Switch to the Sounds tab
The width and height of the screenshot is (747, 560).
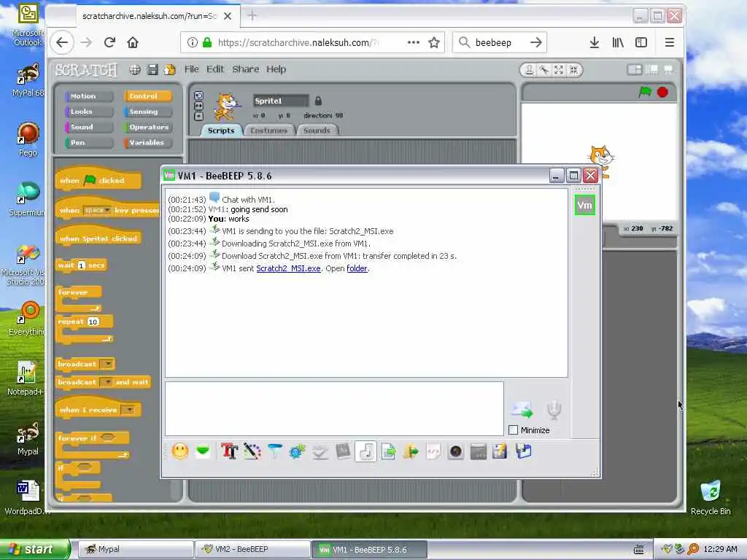coord(317,131)
